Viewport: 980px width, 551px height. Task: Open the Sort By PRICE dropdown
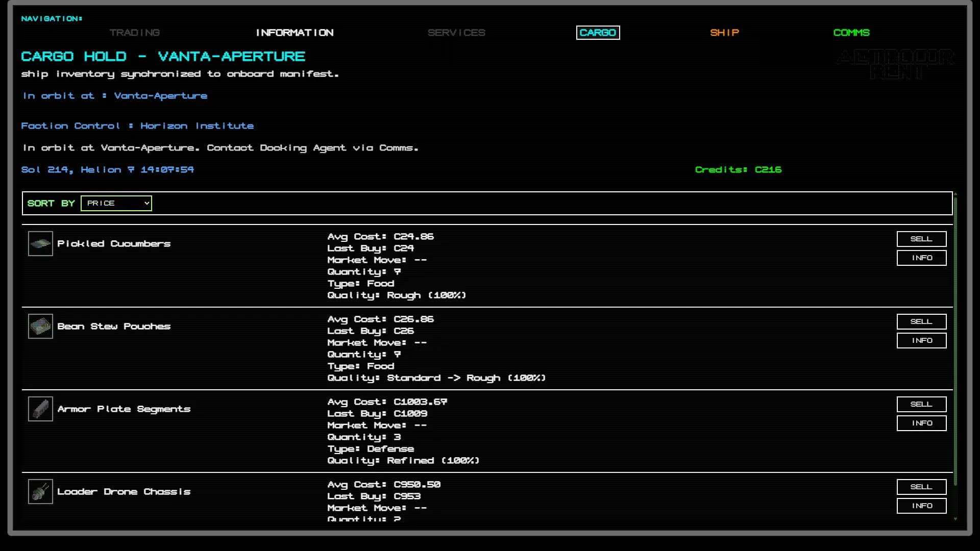point(116,203)
